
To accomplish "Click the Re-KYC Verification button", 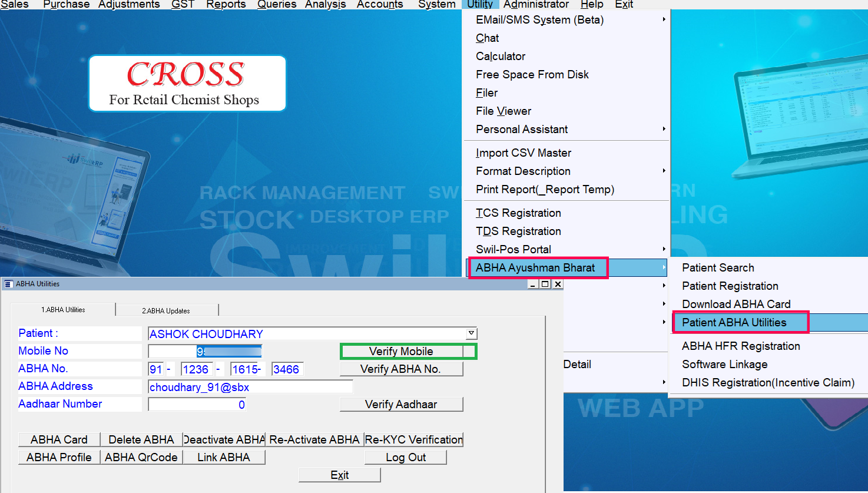I will (x=414, y=439).
